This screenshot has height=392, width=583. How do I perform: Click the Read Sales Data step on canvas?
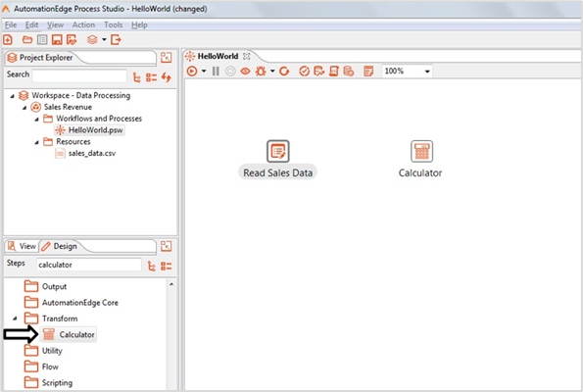coord(277,151)
